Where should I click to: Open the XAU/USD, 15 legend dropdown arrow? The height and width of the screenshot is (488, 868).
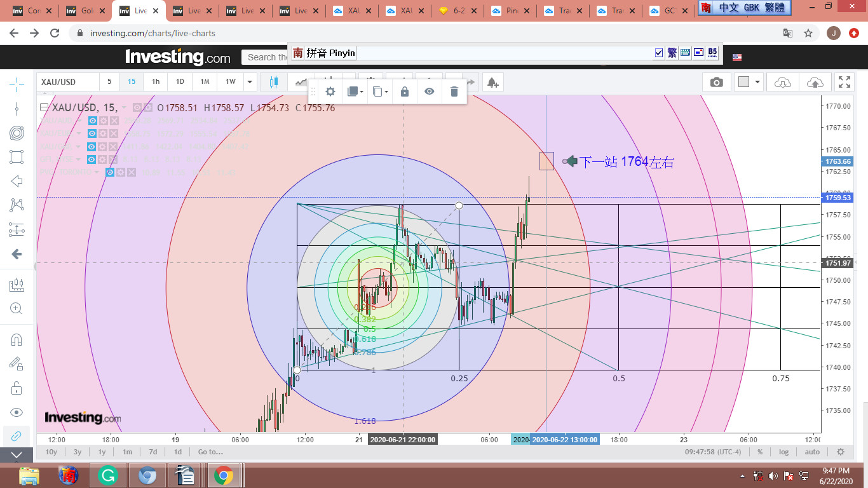[x=124, y=108]
